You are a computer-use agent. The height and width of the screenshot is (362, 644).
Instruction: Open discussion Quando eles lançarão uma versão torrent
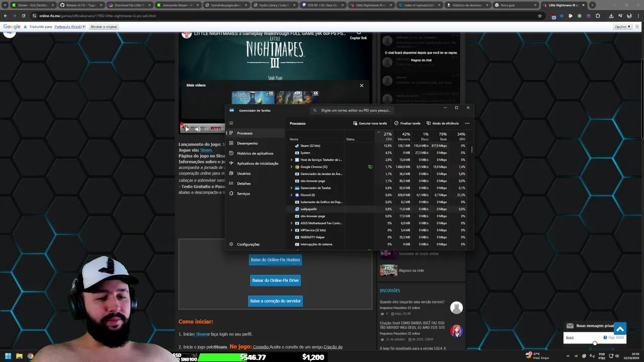(x=412, y=302)
